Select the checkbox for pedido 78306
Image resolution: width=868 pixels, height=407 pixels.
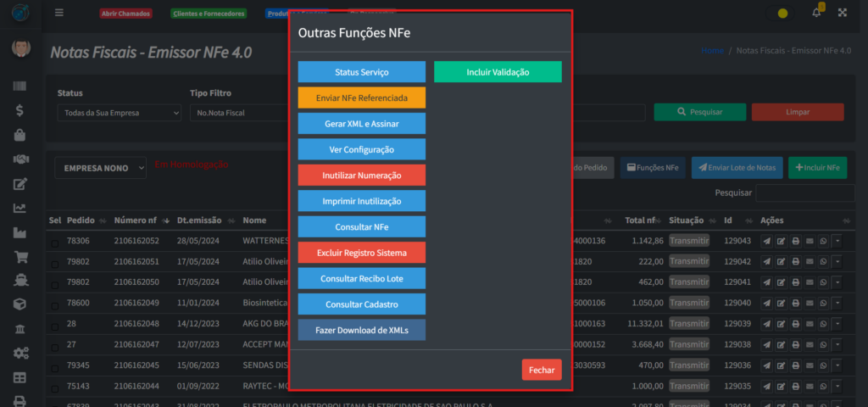(55, 243)
